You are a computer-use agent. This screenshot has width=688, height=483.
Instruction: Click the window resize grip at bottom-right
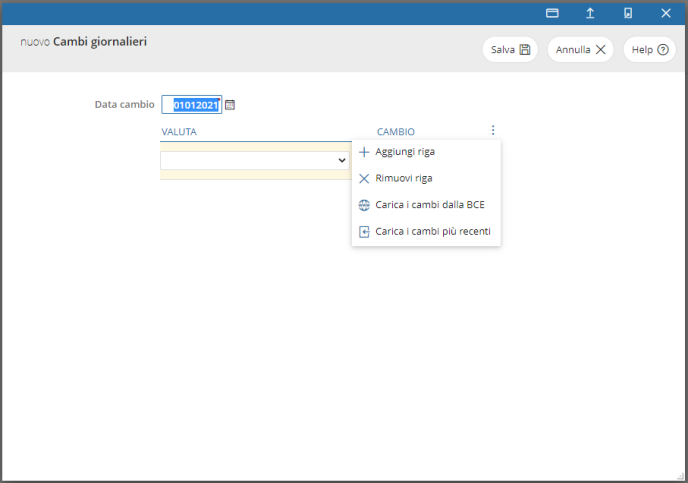coord(679,475)
